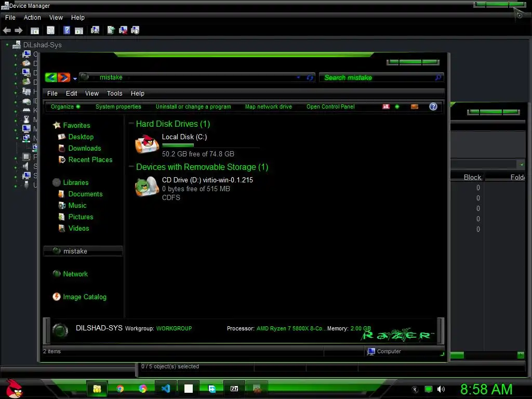The height and width of the screenshot is (399, 532).
Task: Click the search magnifier icon in Explorer
Action: coord(437,78)
